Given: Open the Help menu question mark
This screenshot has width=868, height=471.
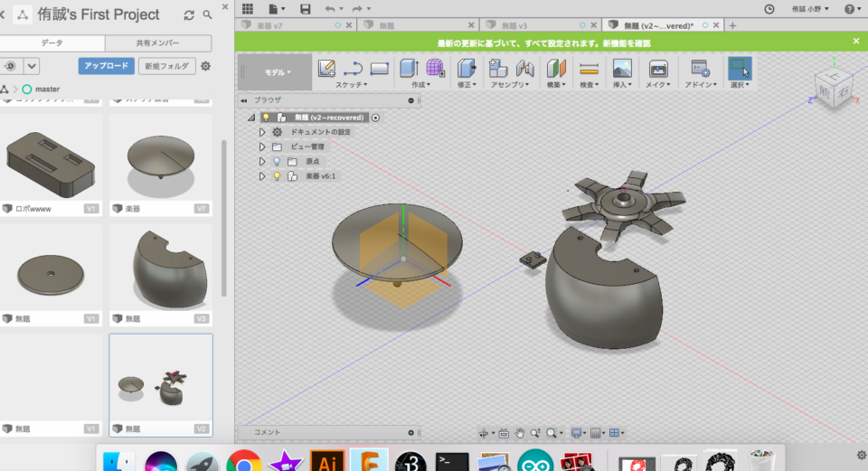Looking at the screenshot, I should pos(852,9).
